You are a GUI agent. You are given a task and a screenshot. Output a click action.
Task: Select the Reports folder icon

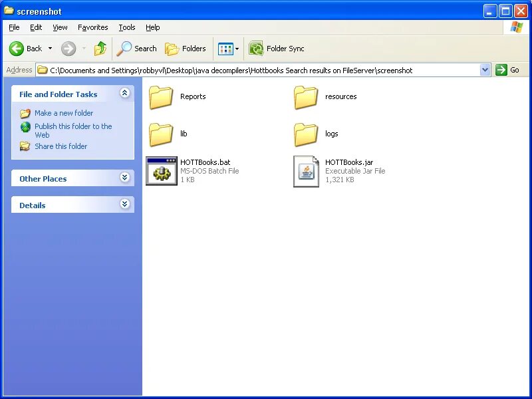coord(161,97)
